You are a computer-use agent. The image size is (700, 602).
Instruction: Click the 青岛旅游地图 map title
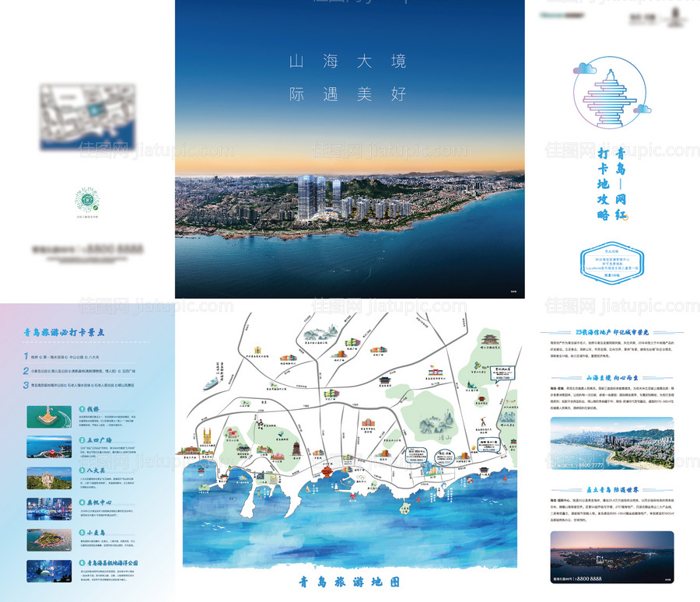pos(349,581)
